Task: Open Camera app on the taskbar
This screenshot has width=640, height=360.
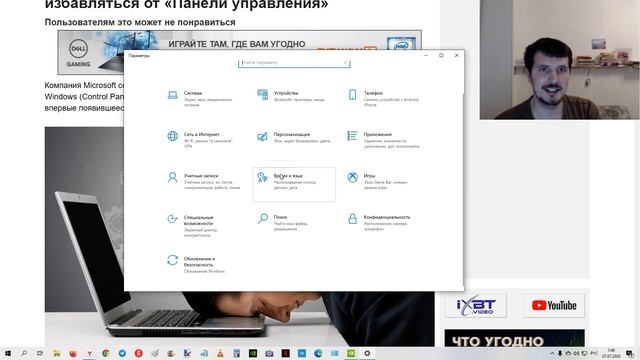Action: pyautogui.click(x=269, y=353)
